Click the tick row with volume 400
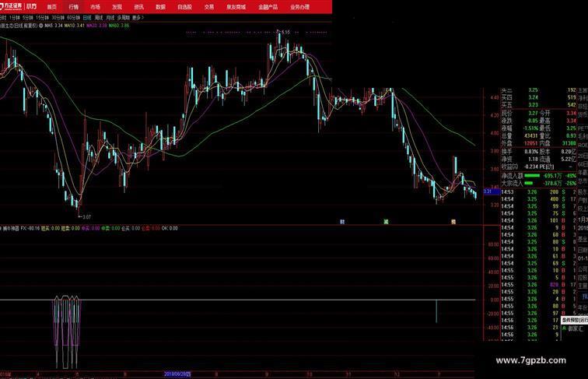Viewport: 588px width, 379px height. (539, 199)
